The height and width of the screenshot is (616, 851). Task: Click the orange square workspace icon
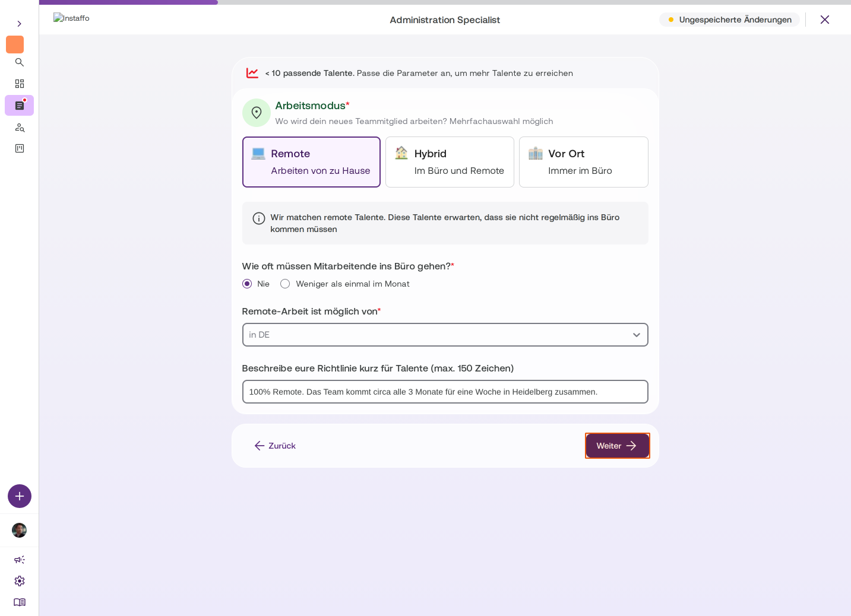tap(15, 45)
